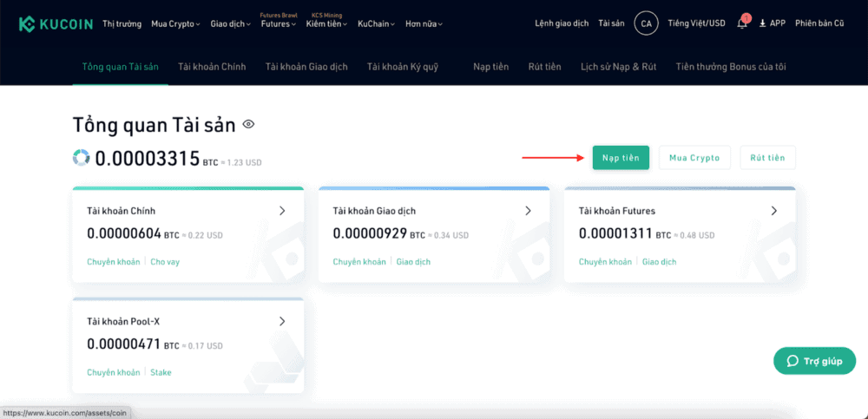Click the APP download icon
868x419 pixels.
762,23
